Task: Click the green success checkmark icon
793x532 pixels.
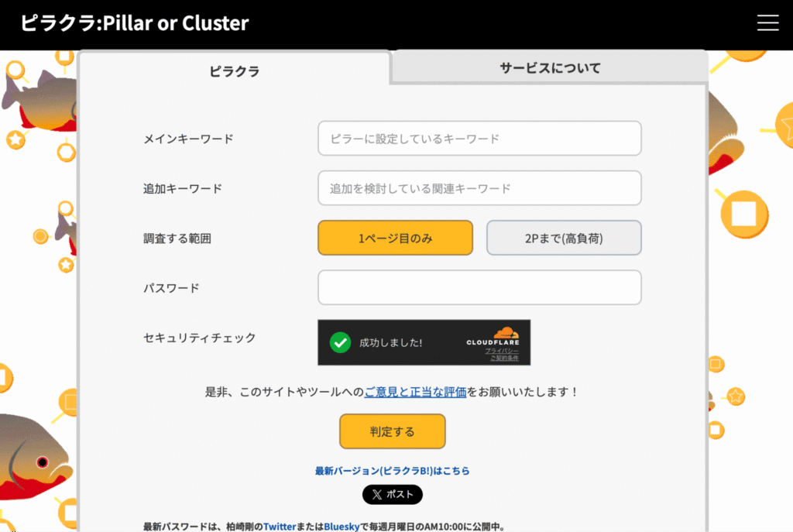Action: (340, 342)
